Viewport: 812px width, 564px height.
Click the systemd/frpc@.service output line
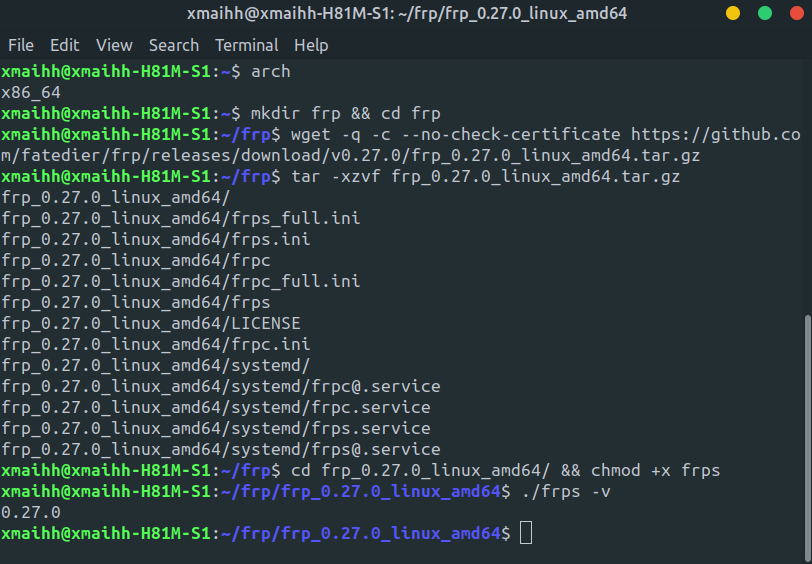click(221, 386)
